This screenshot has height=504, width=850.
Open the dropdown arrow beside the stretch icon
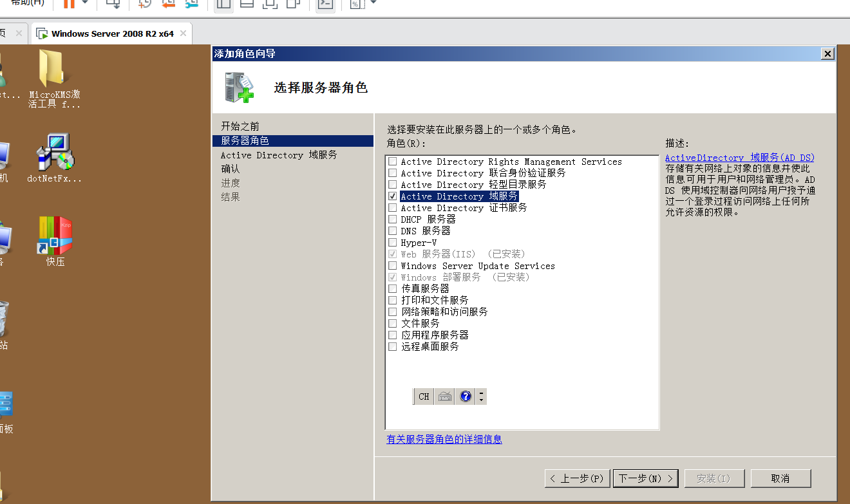[373, 3]
